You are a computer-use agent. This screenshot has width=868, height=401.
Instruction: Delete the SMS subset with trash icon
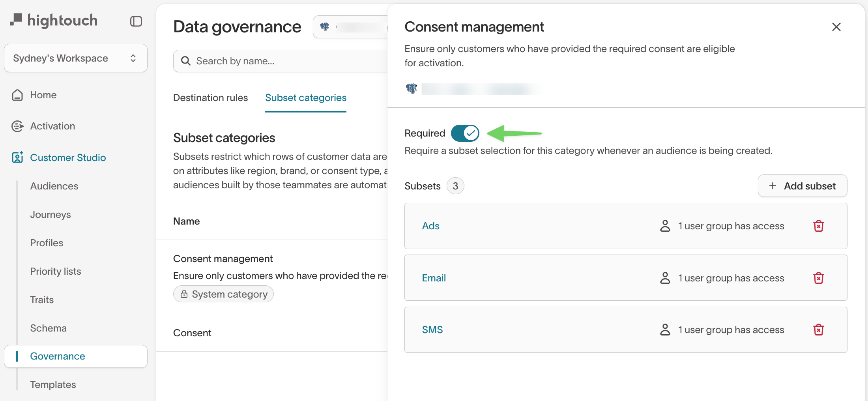click(818, 330)
